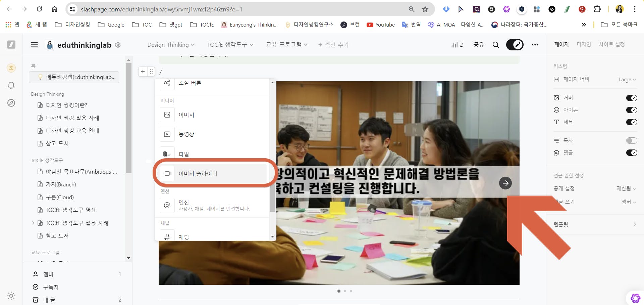Switch theme with the sun icon
644x305 pixels.
(11, 296)
